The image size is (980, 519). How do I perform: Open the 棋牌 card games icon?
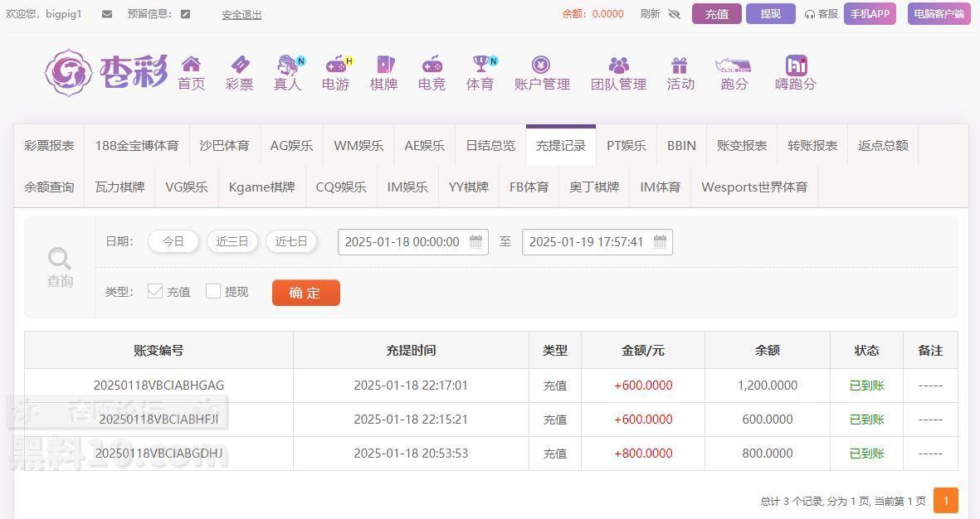point(383,65)
